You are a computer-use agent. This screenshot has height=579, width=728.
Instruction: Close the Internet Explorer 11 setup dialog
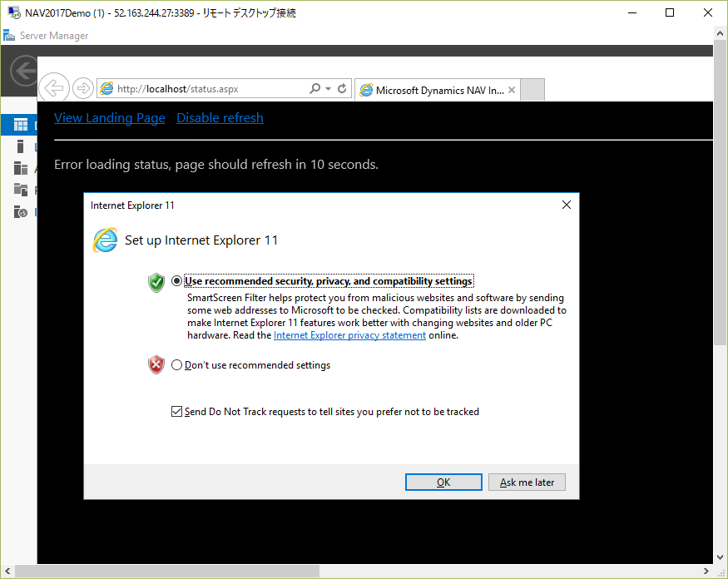click(567, 205)
